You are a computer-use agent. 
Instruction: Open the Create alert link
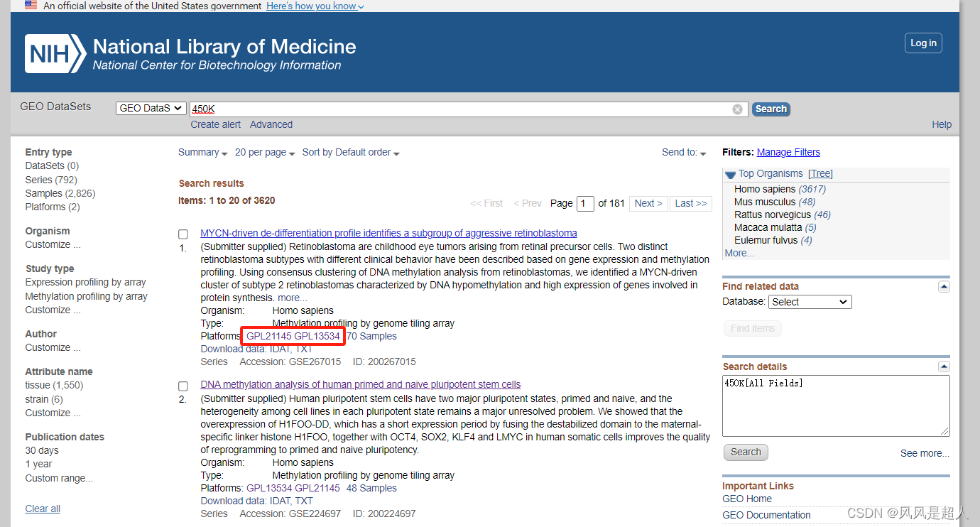pos(215,124)
